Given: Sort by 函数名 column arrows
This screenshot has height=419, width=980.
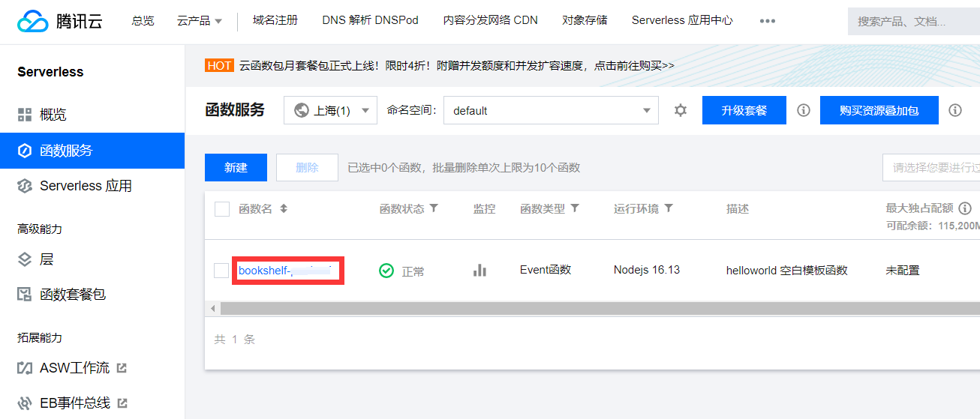Looking at the screenshot, I should pos(284,209).
